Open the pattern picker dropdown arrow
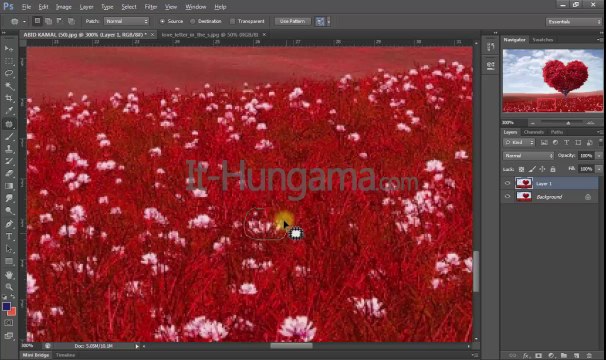606x360 pixels. pyautogui.click(x=329, y=21)
